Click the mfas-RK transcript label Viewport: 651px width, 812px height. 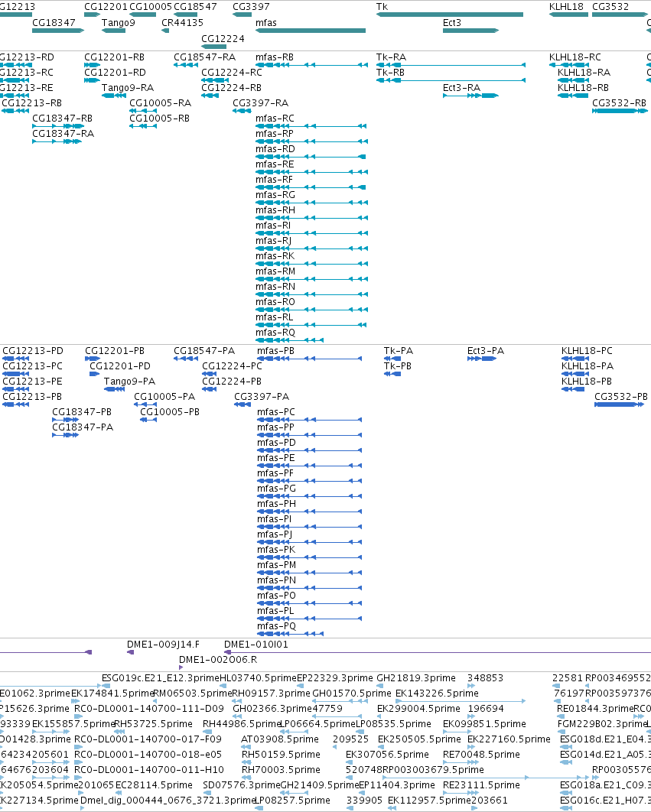(275, 256)
